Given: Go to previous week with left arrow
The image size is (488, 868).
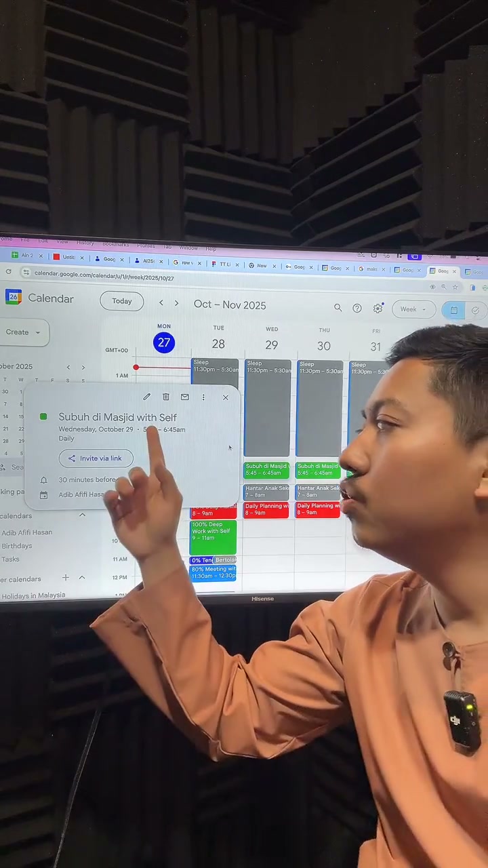Looking at the screenshot, I should click(161, 303).
